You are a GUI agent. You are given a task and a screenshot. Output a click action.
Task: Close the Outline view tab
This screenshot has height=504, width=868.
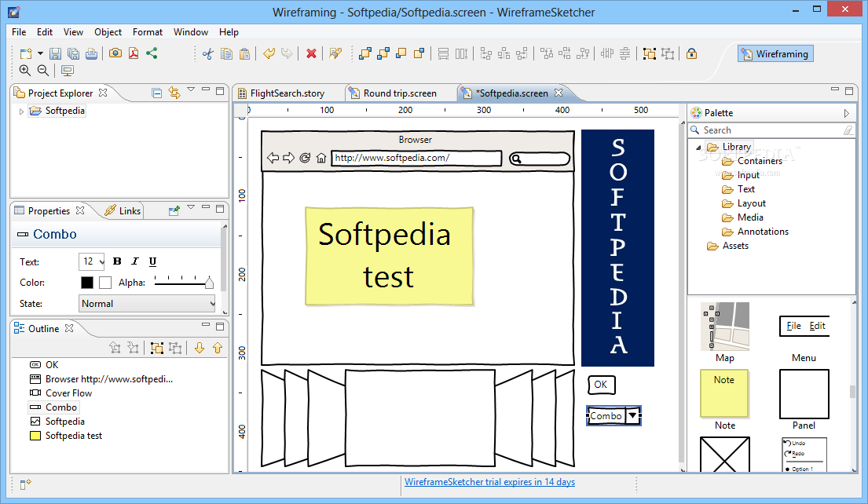coord(68,328)
